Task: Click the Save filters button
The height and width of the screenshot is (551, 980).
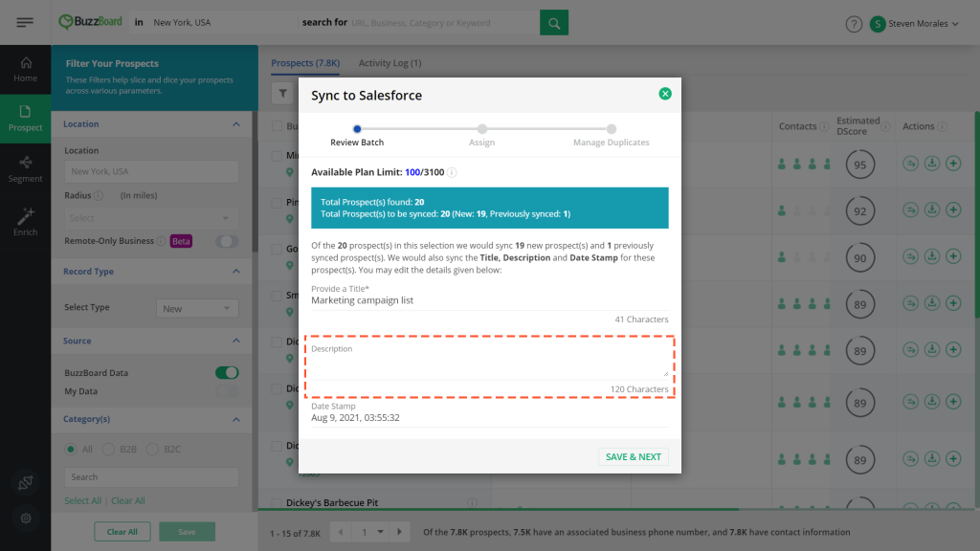Action: coord(187,532)
